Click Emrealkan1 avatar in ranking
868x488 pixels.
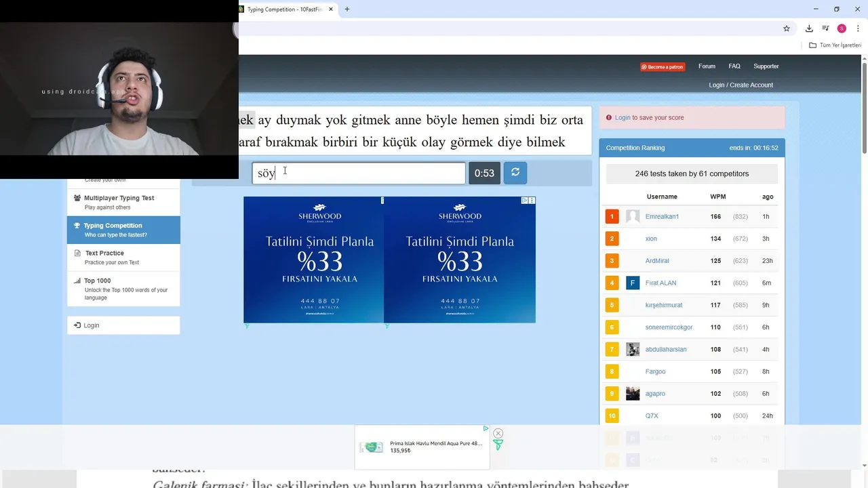[x=633, y=216]
